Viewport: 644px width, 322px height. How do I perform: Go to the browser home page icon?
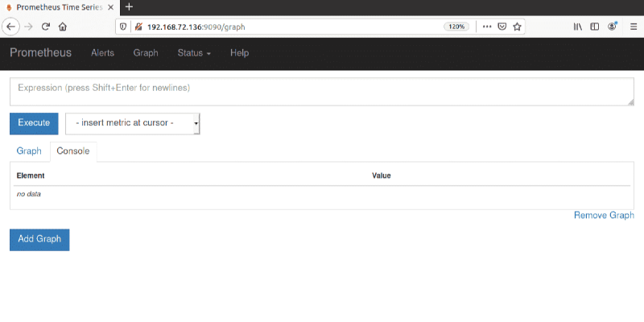tap(63, 26)
